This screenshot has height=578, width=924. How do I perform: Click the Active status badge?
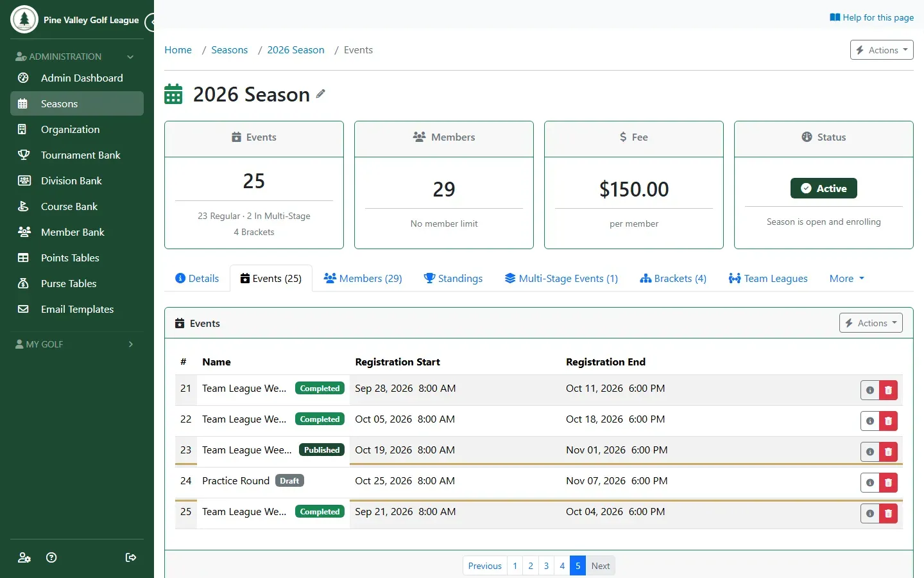point(824,188)
